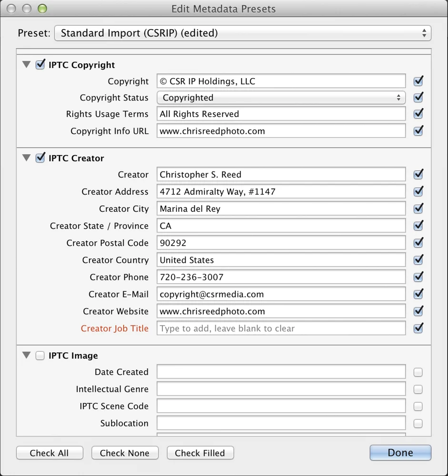
Task: Collapse the IPTC Image section triangle
Action: point(27,355)
